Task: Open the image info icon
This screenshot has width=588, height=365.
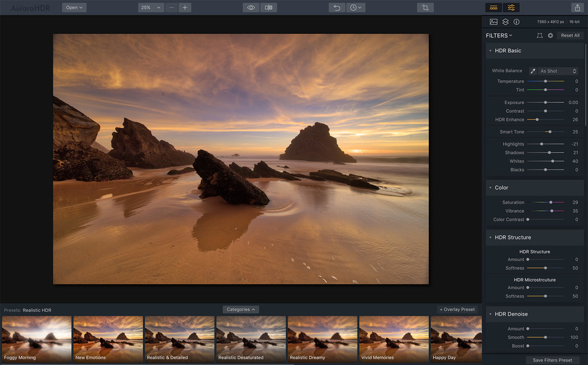Action: (517, 22)
